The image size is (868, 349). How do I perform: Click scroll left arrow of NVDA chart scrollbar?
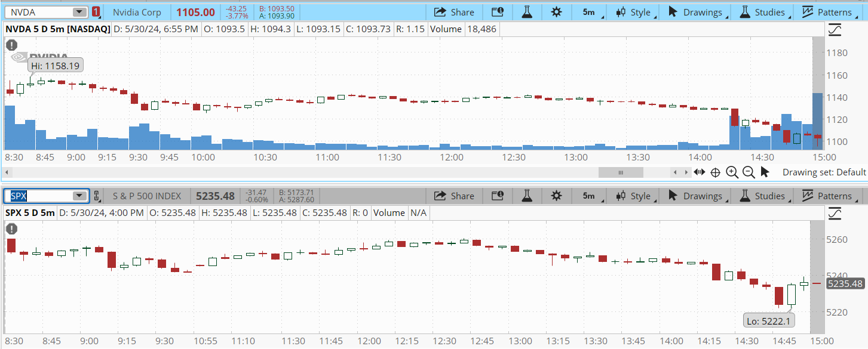(x=6, y=172)
